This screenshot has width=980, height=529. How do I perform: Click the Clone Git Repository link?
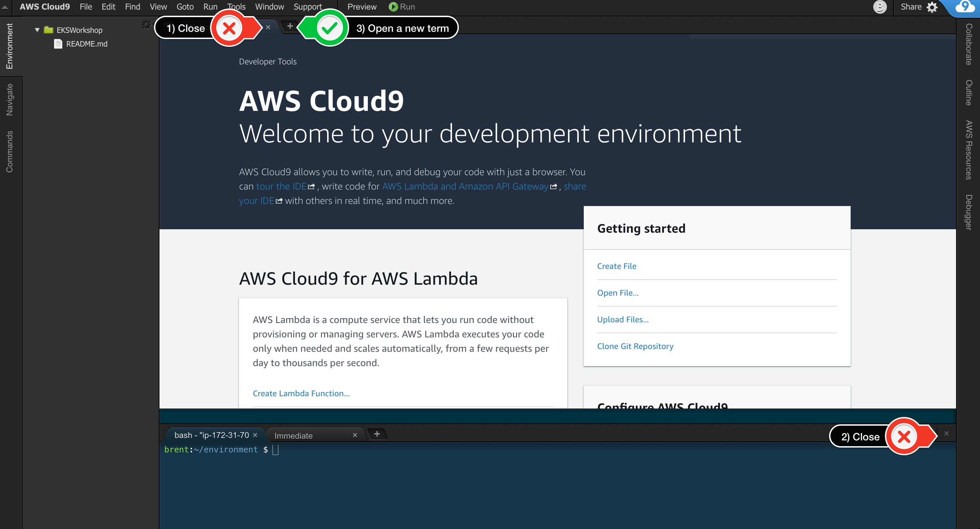coord(635,346)
